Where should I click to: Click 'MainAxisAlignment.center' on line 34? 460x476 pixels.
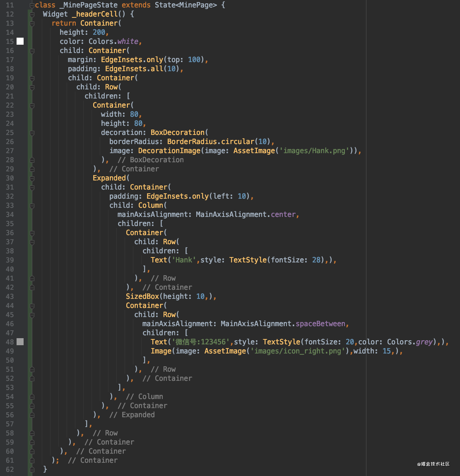pos(246,215)
